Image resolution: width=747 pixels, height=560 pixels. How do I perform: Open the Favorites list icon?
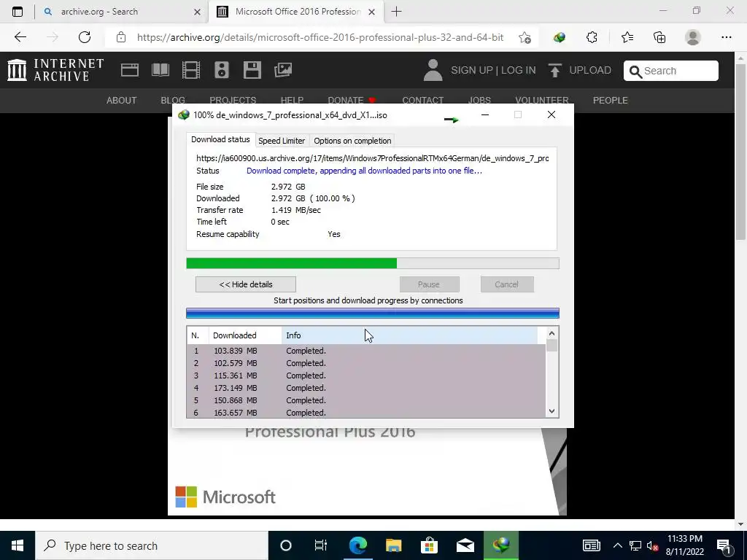627,37
